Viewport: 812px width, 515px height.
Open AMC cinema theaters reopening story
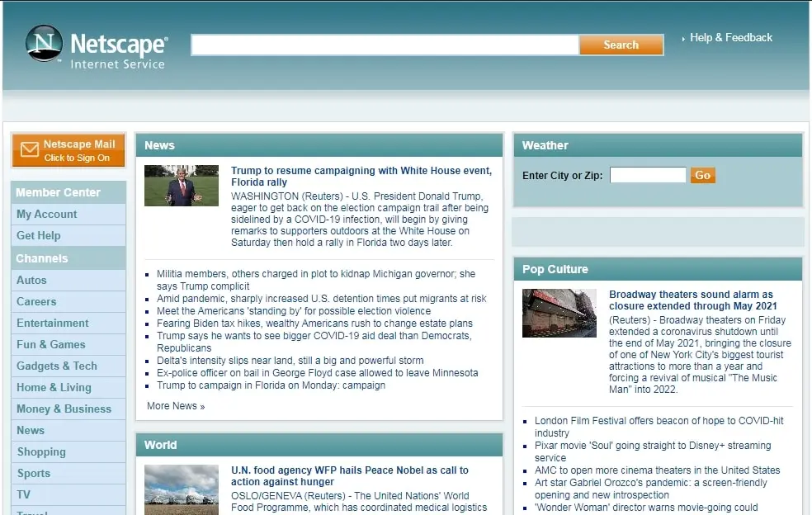coord(657,470)
